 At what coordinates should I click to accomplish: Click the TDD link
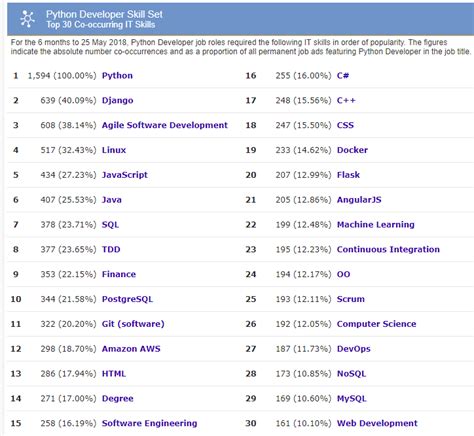[x=111, y=249]
